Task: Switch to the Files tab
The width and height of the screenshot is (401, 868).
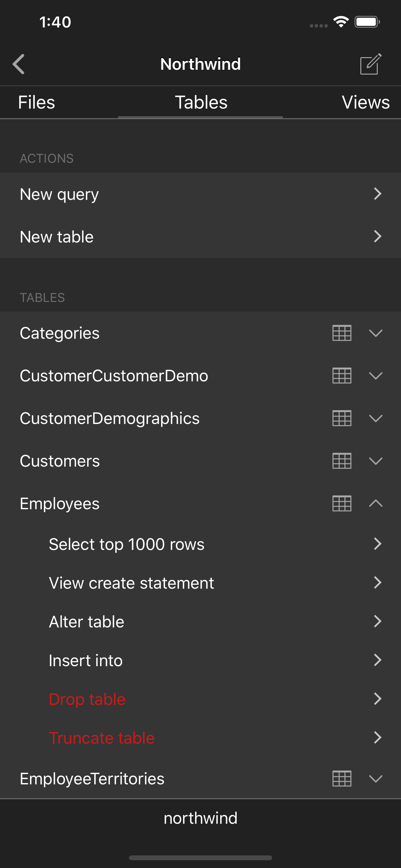Action: point(36,102)
